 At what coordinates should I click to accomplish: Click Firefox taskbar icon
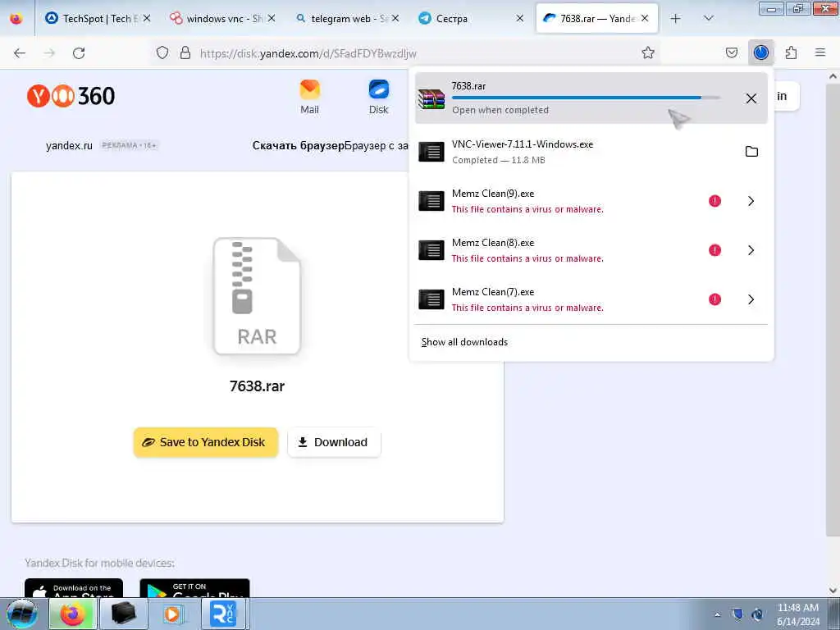click(72, 614)
